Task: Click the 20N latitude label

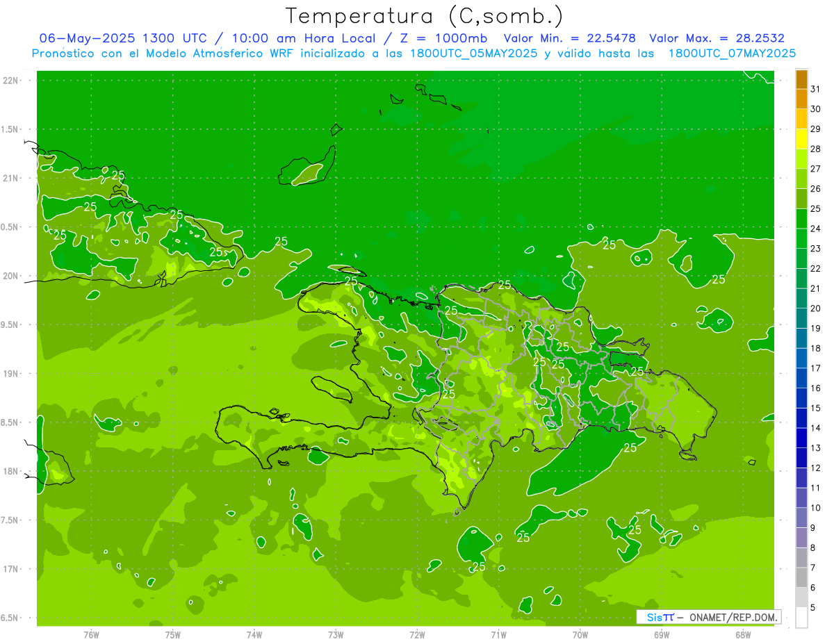Action: [x=10, y=276]
